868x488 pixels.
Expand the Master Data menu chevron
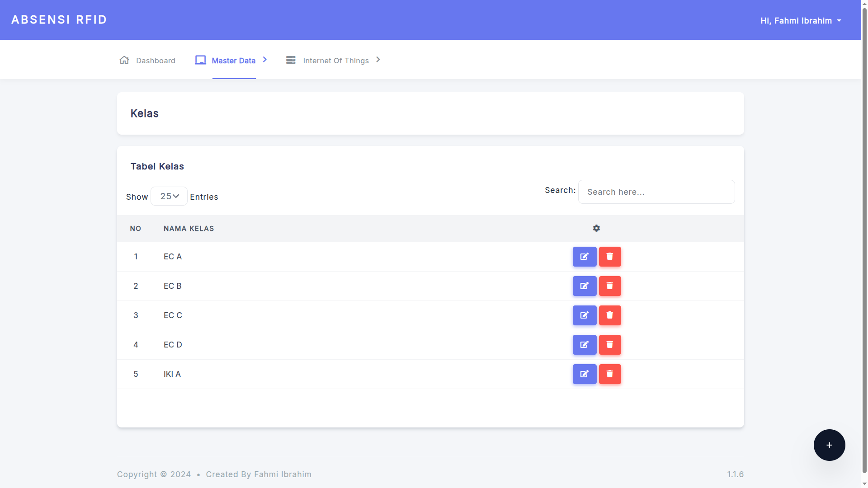265,60
